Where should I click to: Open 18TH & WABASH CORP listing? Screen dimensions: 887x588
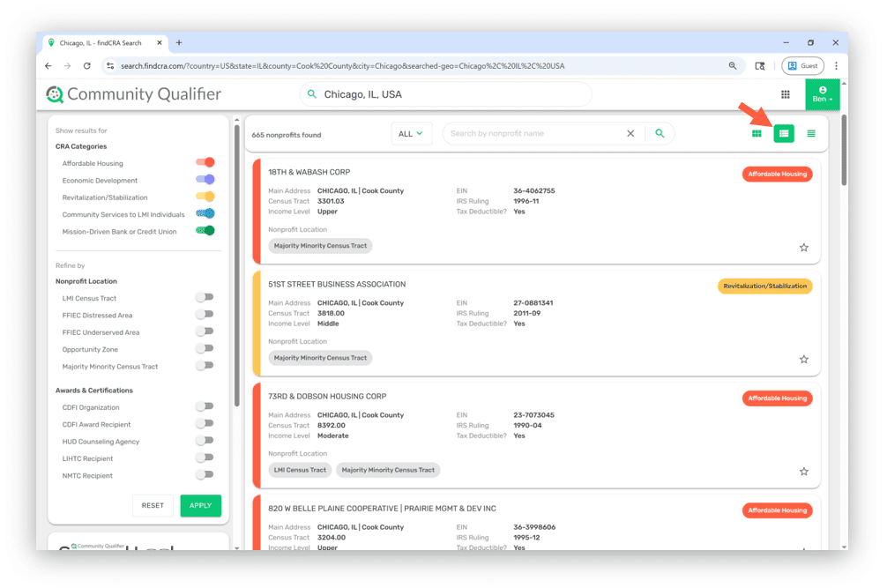click(309, 172)
